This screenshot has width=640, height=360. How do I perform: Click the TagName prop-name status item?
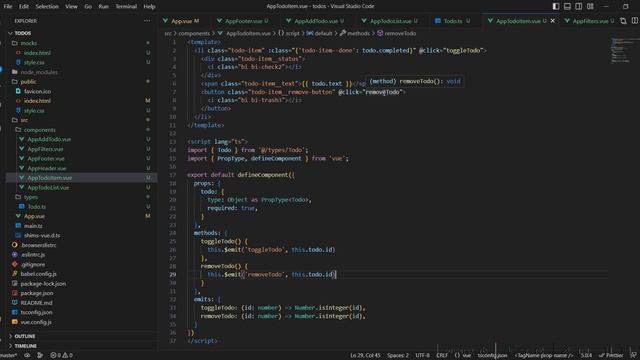(x=544, y=356)
